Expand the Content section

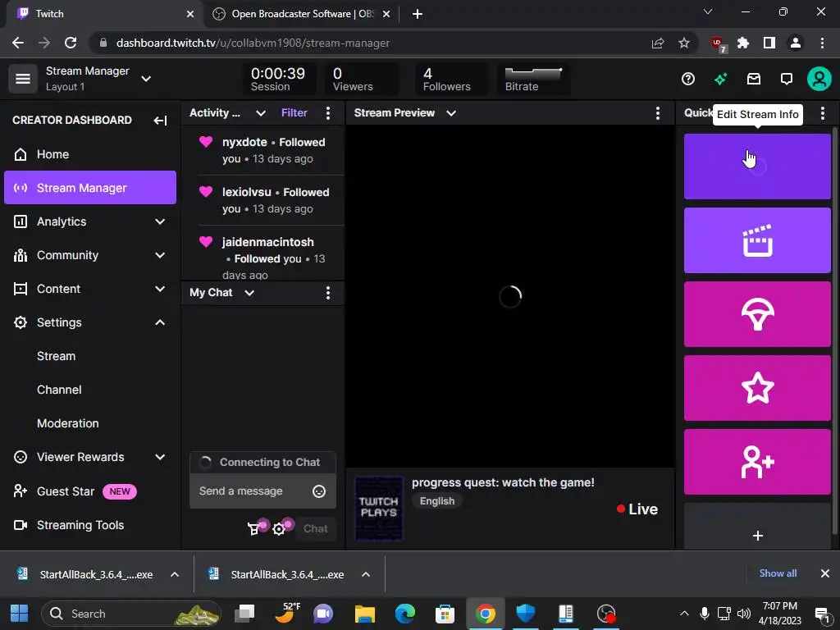[90, 289]
